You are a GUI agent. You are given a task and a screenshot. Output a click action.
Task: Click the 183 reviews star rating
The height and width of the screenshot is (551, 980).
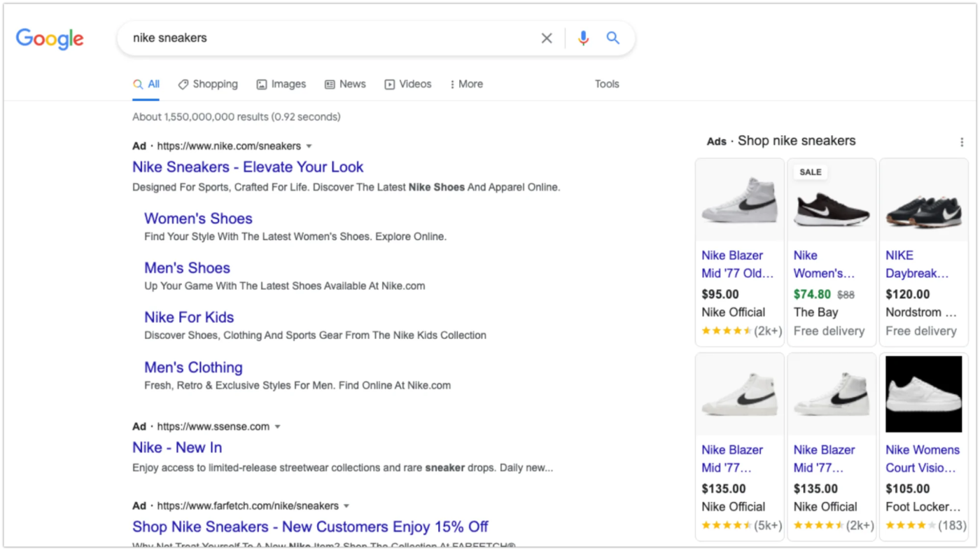[x=925, y=525]
